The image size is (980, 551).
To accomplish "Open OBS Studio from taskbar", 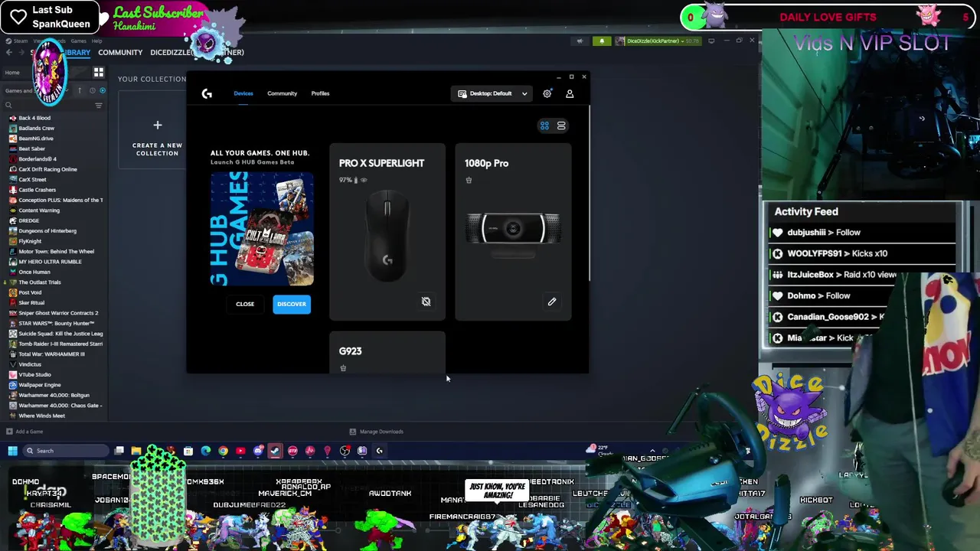I will tap(345, 451).
